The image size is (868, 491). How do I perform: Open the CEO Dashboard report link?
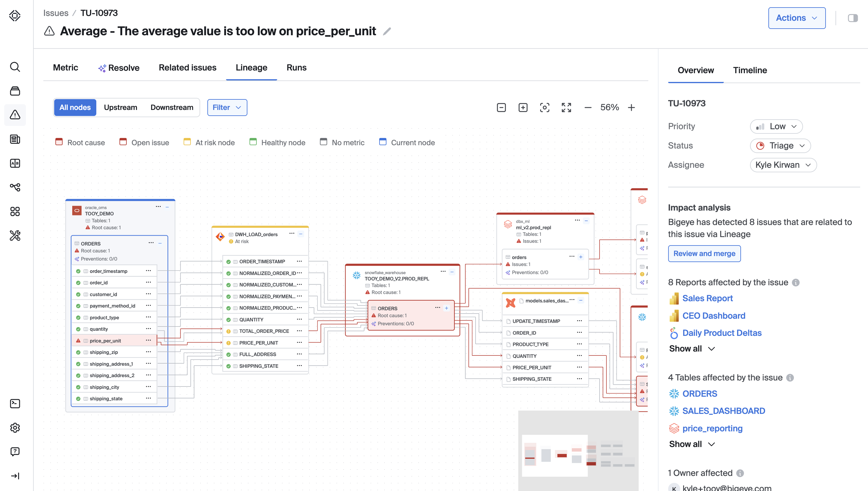pyautogui.click(x=713, y=316)
